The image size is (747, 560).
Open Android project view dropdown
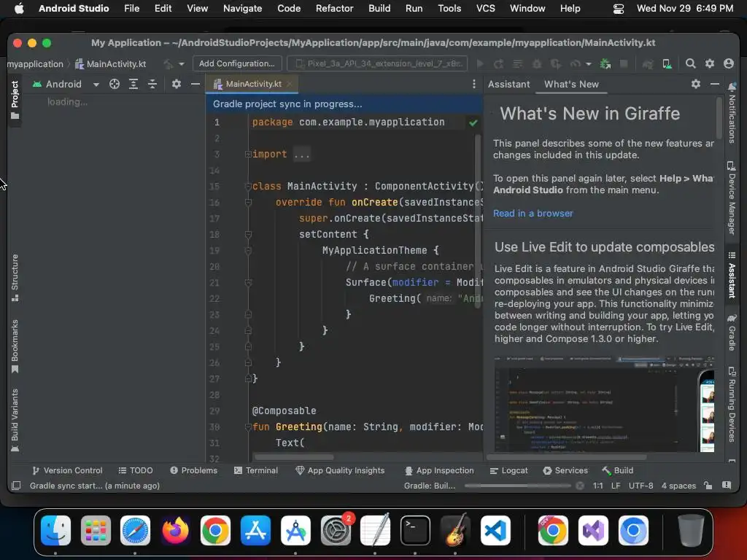(x=66, y=85)
